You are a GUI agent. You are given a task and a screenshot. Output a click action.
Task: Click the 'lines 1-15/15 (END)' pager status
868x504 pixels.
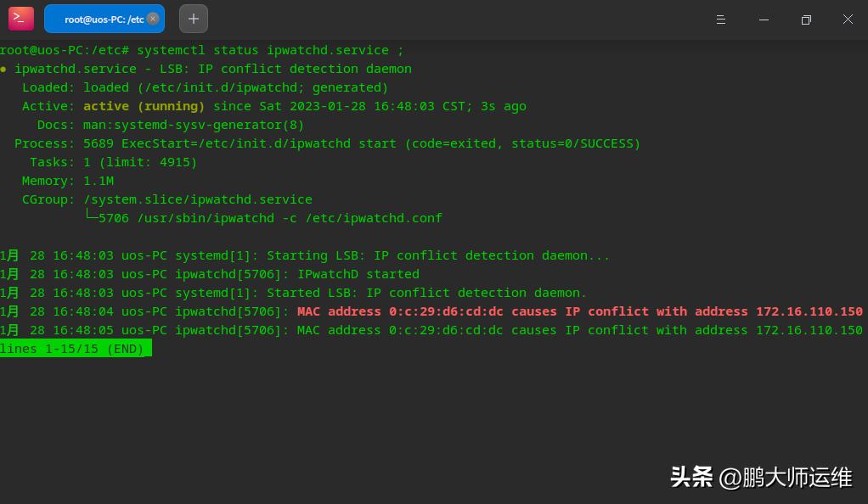(x=73, y=349)
